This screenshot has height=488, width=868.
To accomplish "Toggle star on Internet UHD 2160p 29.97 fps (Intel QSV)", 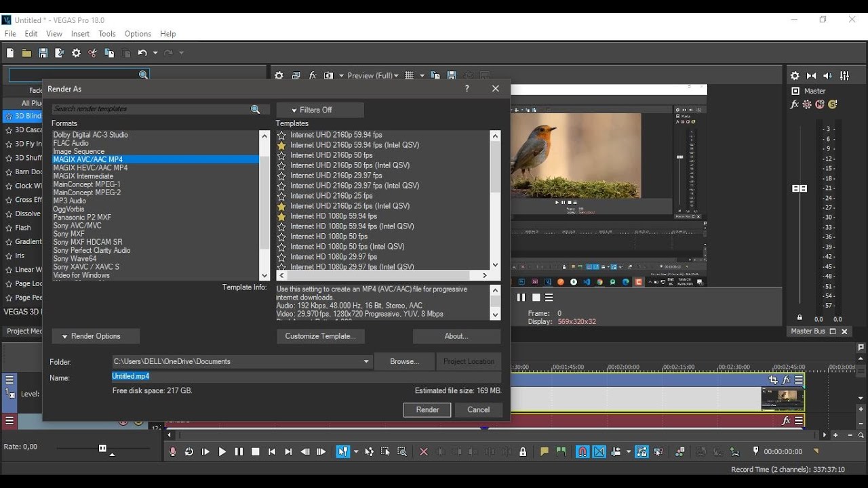I will click(x=281, y=186).
